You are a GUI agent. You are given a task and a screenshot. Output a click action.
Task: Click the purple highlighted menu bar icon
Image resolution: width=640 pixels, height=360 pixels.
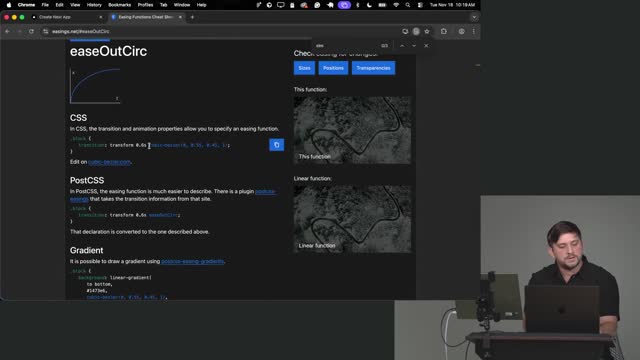pos(344,5)
